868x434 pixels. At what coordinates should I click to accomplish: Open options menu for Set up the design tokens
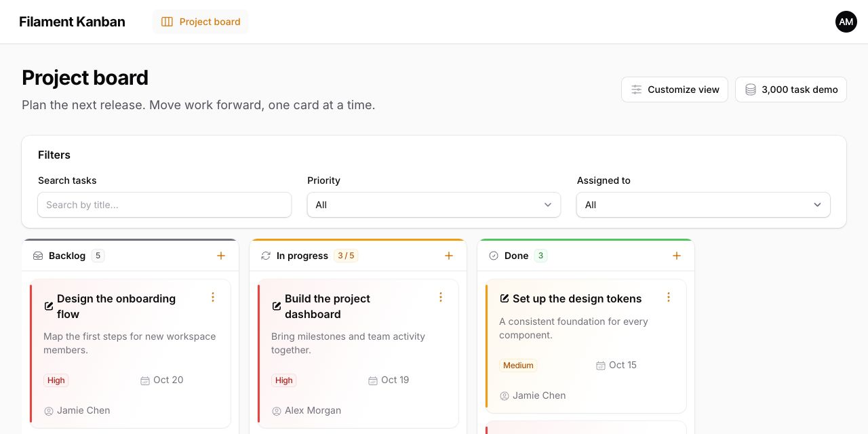[669, 297]
